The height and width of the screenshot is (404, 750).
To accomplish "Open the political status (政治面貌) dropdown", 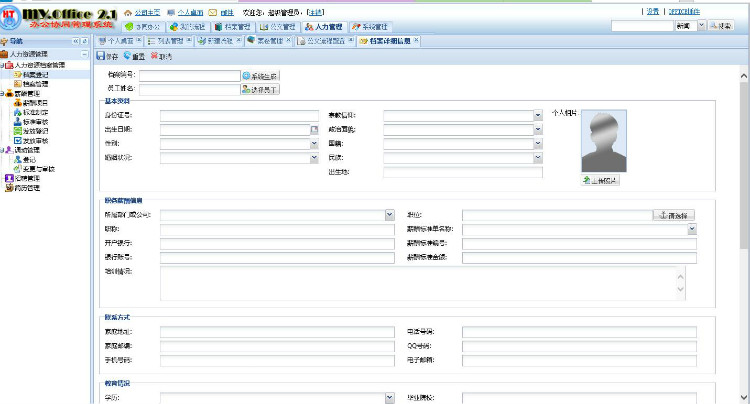I will point(538,130).
